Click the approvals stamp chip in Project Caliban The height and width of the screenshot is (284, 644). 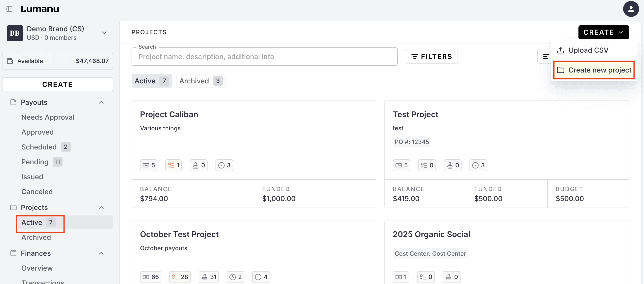(199, 165)
